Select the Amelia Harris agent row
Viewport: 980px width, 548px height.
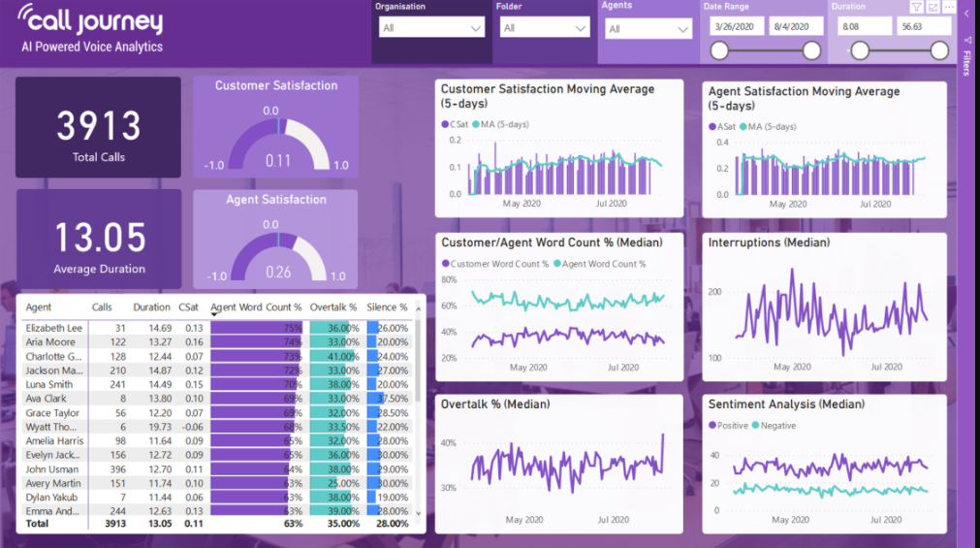coord(217,441)
